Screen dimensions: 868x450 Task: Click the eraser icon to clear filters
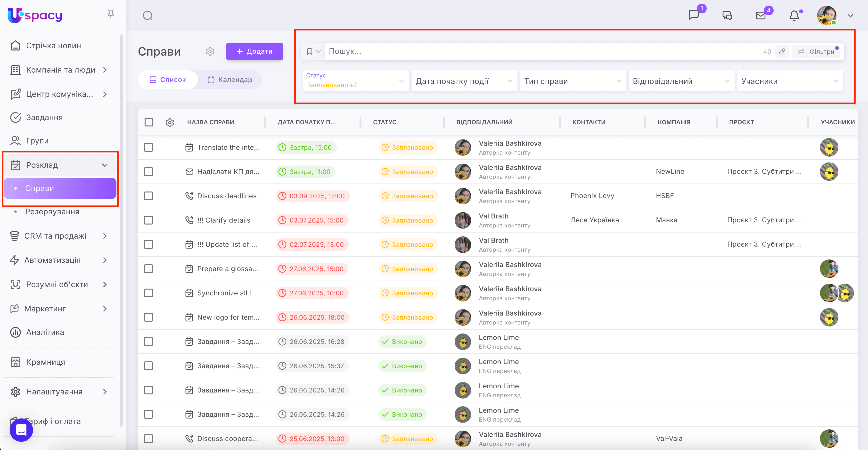[782, 51]
